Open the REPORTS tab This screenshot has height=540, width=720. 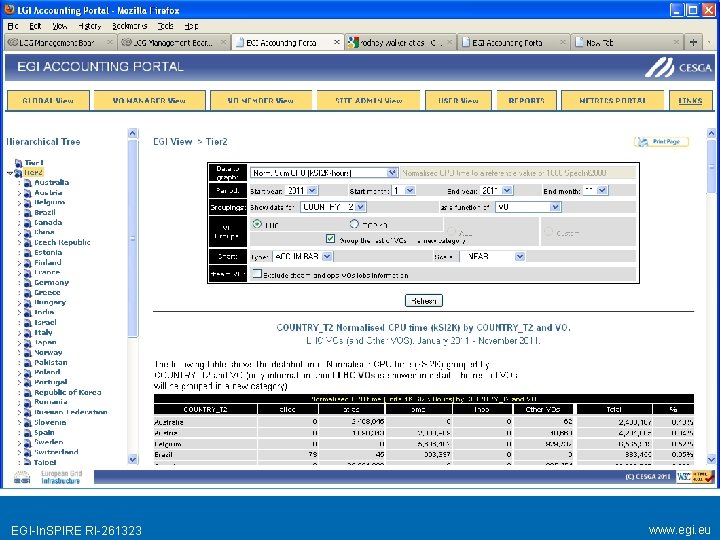(x=526, y=101)
